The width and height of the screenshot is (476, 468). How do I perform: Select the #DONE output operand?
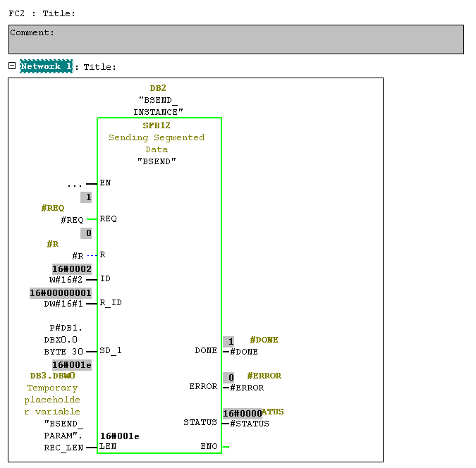245,352
